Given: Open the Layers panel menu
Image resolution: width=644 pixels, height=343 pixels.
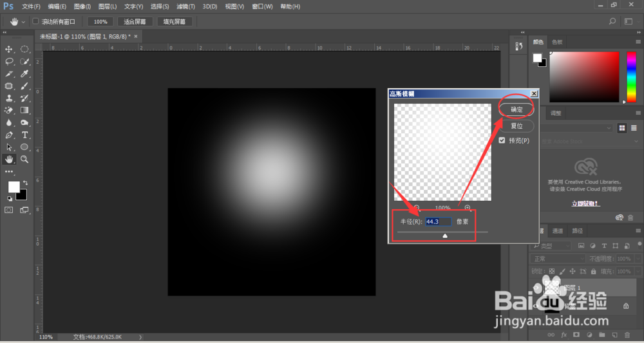Looking at the screenshot, I should [x=638, y=231].
